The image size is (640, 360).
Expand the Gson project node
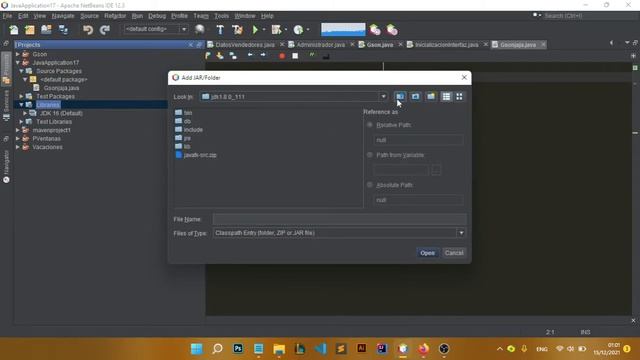click(18, 54)
